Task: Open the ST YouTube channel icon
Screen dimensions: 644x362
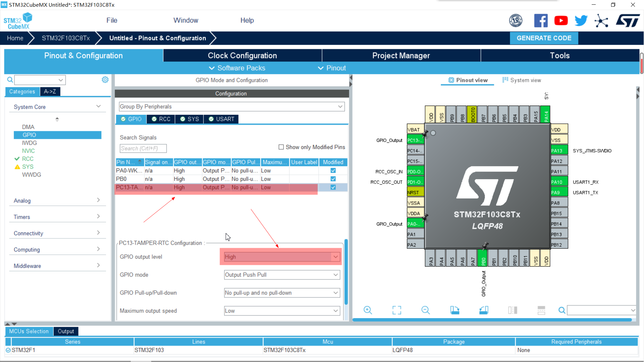Action: pos(561,21)
